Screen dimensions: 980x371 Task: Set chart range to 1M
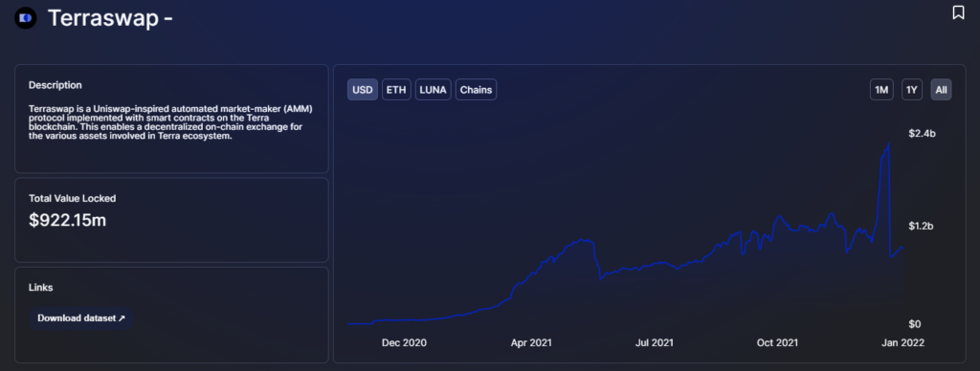[x=881, y=90]
